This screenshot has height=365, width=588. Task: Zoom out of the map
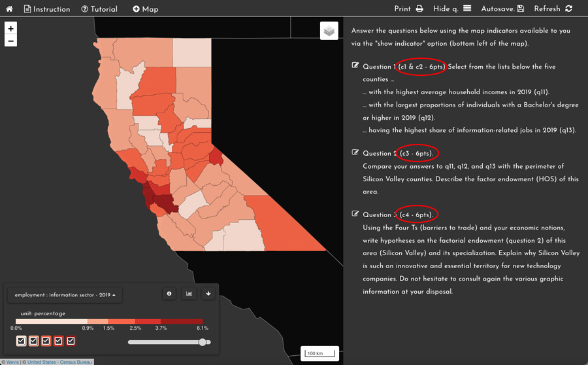(x=11, y=41)
